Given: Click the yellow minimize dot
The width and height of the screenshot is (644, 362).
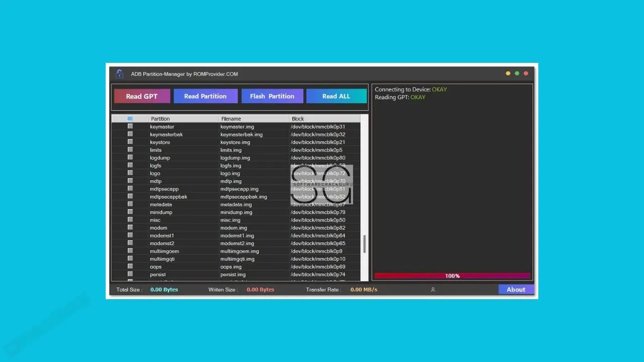Looking at the screenshot, I should pyautogui.click(x=508, y=73).
